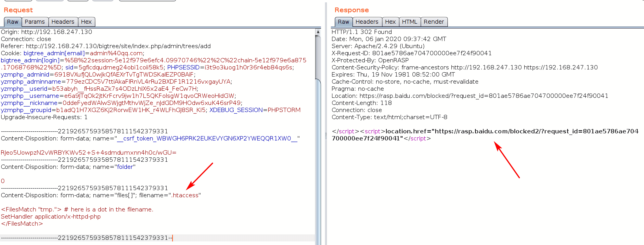Click the Upgrade-Insecure-Requests header line
644x245 pixels.
44,117
